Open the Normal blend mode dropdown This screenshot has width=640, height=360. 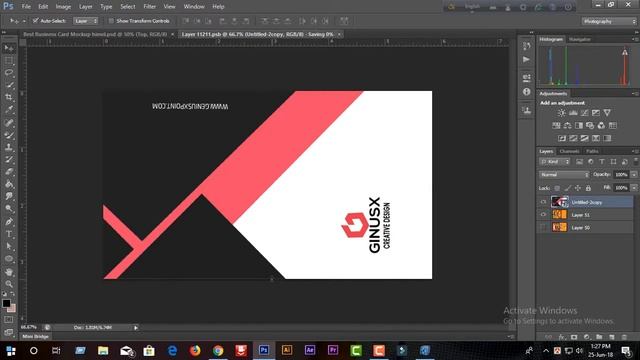tap(564, 175)
